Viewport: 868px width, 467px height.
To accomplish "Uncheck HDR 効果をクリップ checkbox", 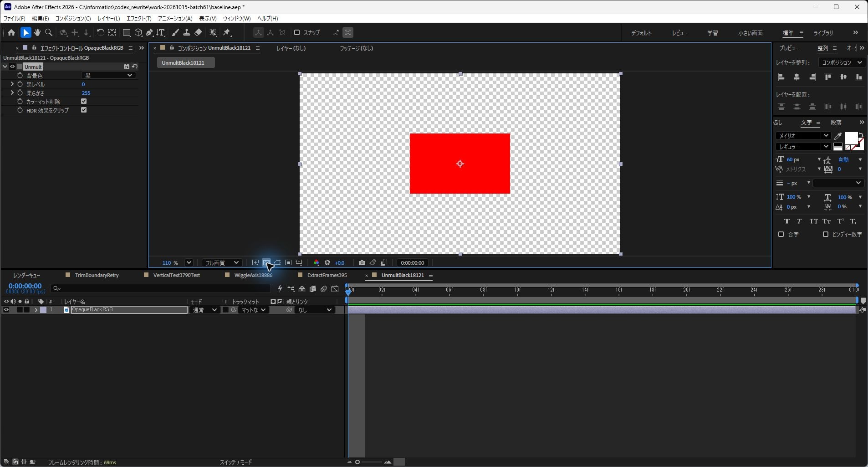I will point(84,110).
